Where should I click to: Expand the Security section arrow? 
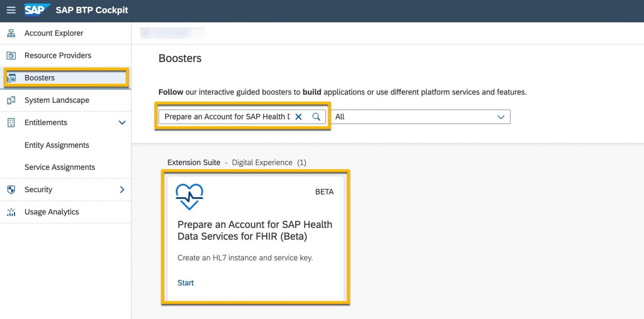122,189
